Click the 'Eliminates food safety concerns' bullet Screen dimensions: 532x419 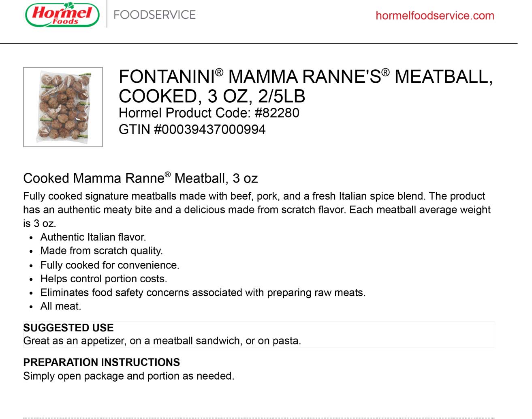[203, 293]
